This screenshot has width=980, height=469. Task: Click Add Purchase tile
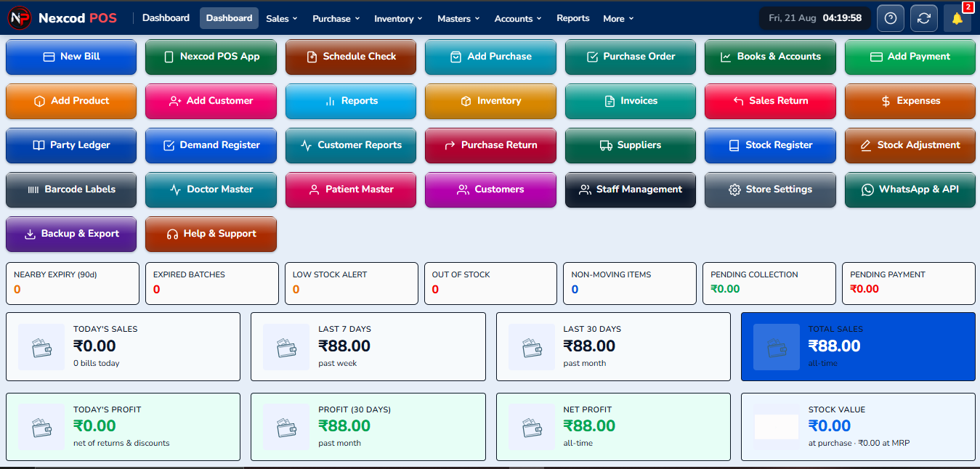490,57
